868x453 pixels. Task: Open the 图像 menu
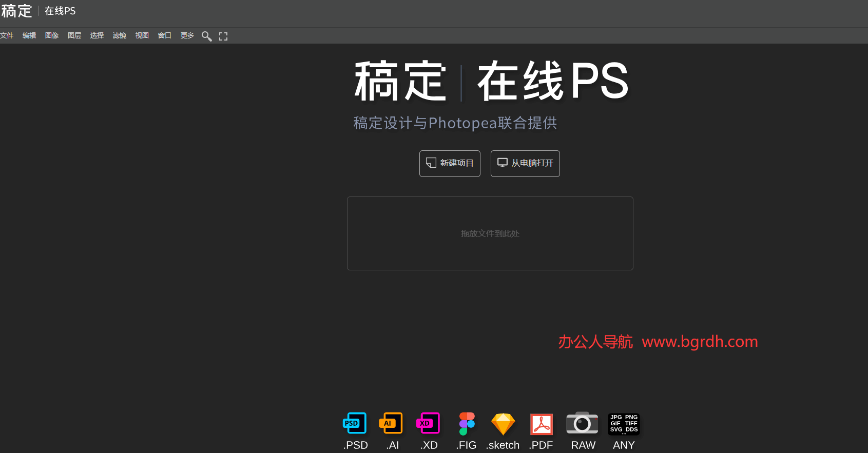pyautogui.click(x=52, y=35)
